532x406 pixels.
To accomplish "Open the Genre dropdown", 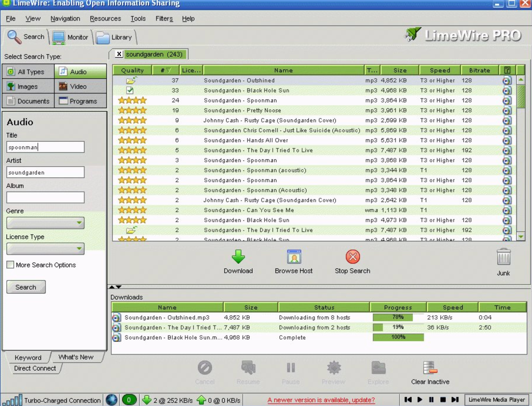I will tap(80, 223).
